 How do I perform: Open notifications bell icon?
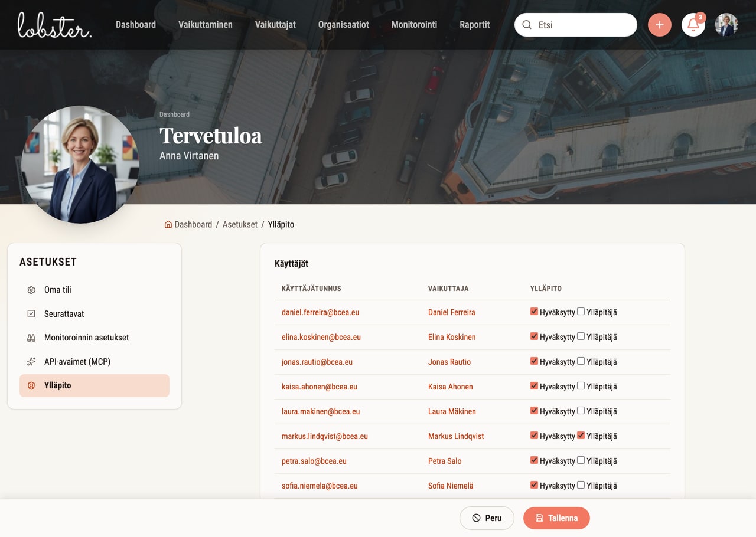point(693,25)
